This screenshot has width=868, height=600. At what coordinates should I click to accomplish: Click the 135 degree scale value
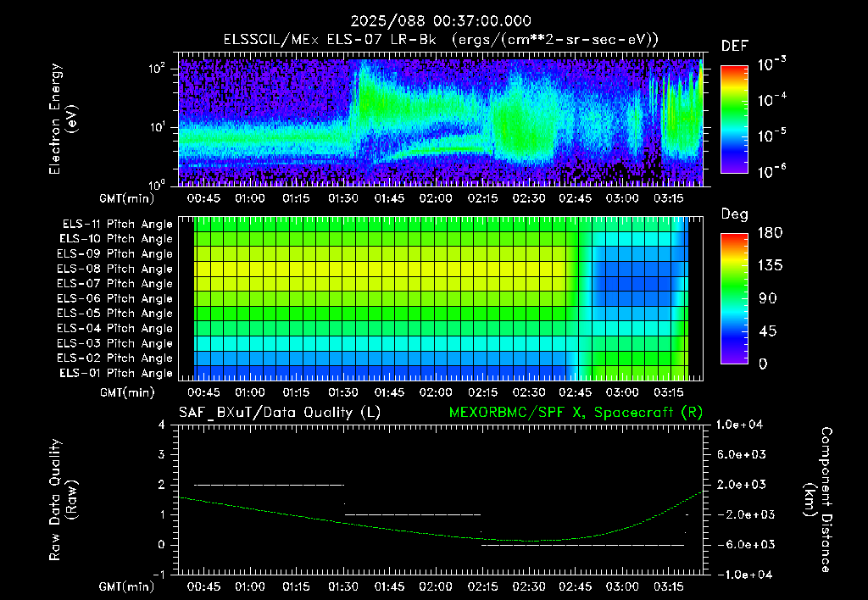click(770, 266)
